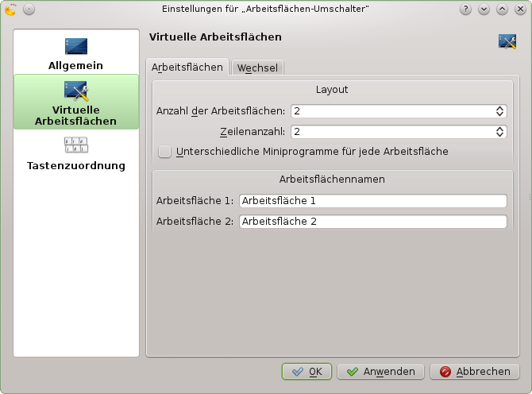Open the Virtuelle Arbeitsflächen sidebar icon

[x=76, y=91]
